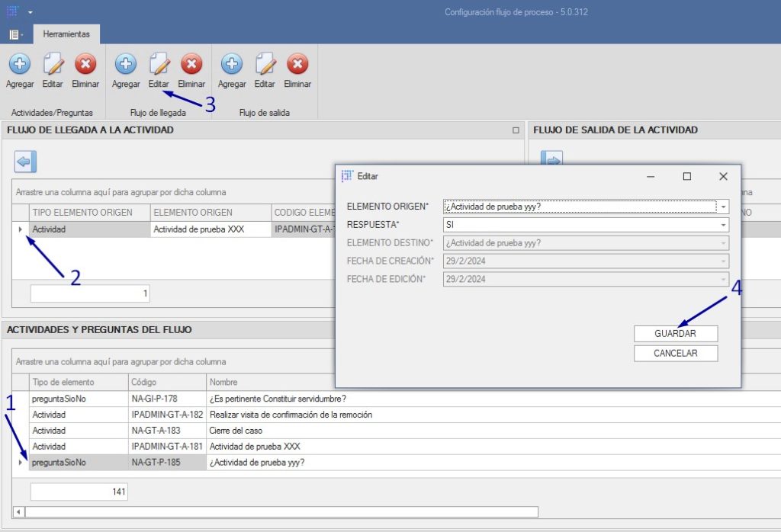The height and width of the screenshot is (532, 781).
Task: Select the Herramientas ribbon tab
Action: coord(66,34)
